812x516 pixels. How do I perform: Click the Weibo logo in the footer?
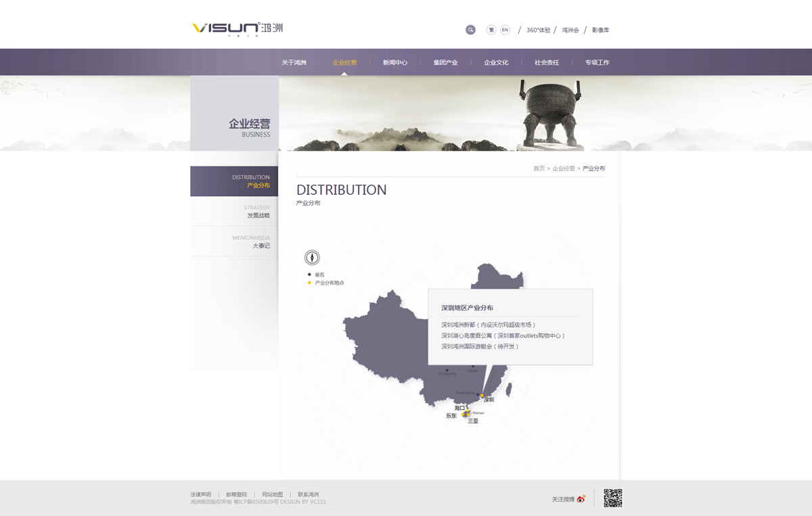point(581,499)
